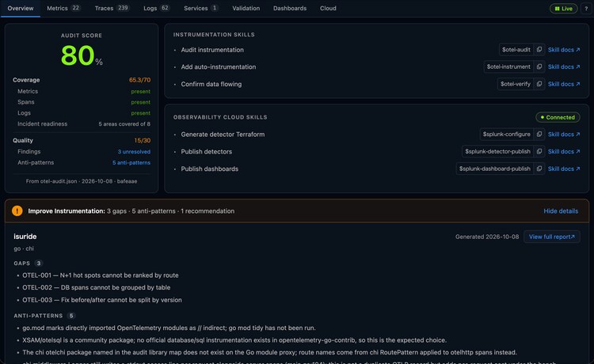Click the Incident readiness row label

(x=43, y=124)
